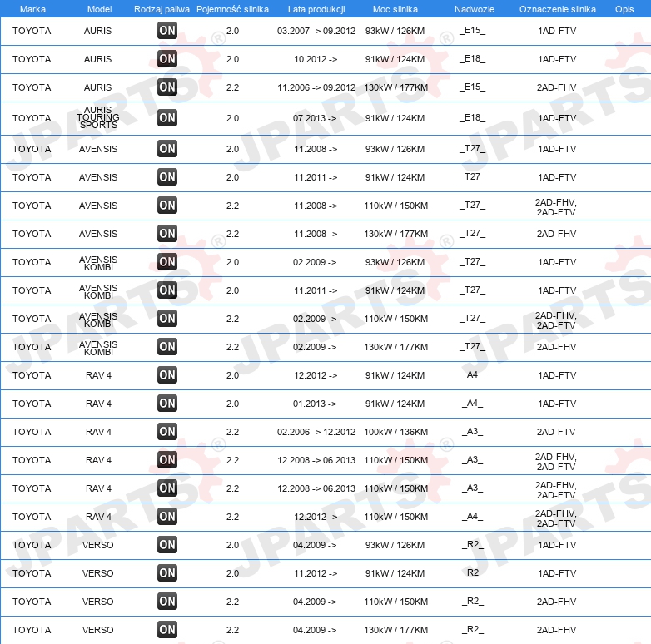Click the Pojemność silnika column header
This screenshot has height=644, width=651.
click(232, 9)
